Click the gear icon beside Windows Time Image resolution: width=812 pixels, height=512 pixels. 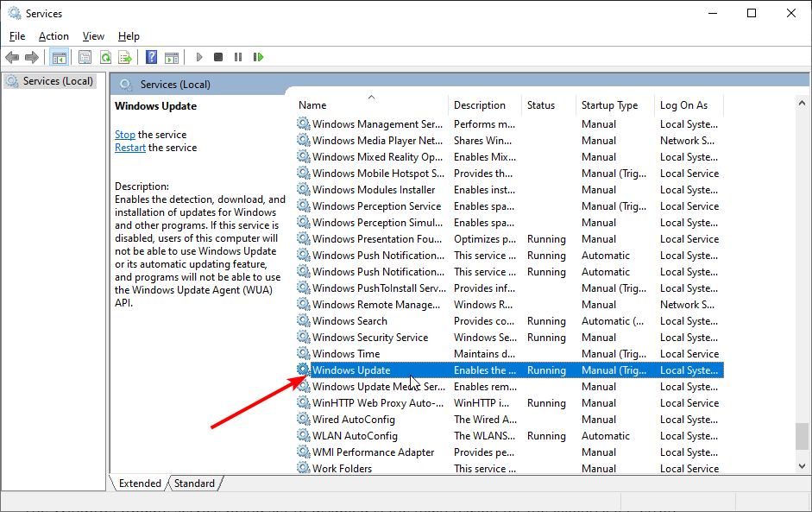303,353
